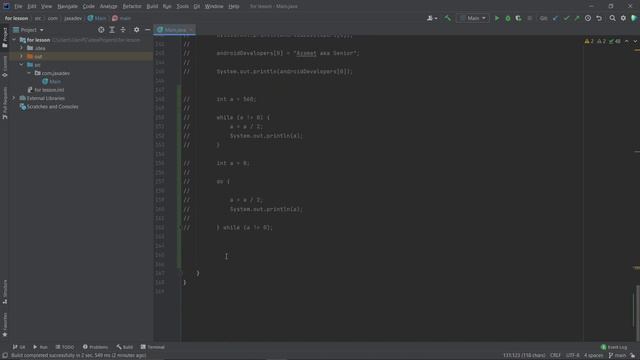Open the Commit side tool window
Viewport: 640px width, 360px height.
(x=5, y=67)
